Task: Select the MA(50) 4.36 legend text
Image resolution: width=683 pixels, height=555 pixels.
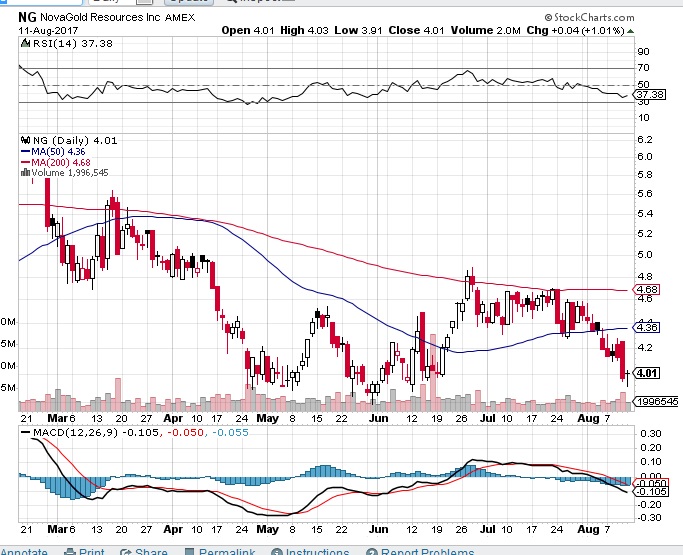Action: [x=58, y=152]
